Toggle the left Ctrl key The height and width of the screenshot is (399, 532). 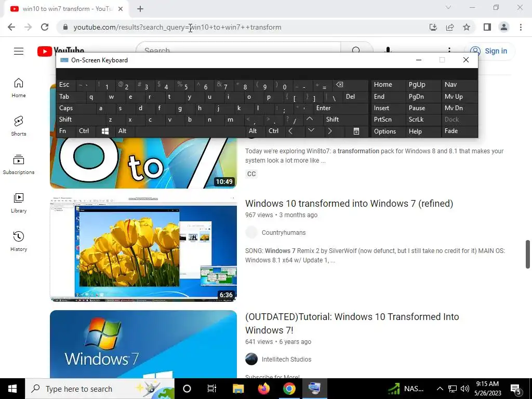pos(86,131)
